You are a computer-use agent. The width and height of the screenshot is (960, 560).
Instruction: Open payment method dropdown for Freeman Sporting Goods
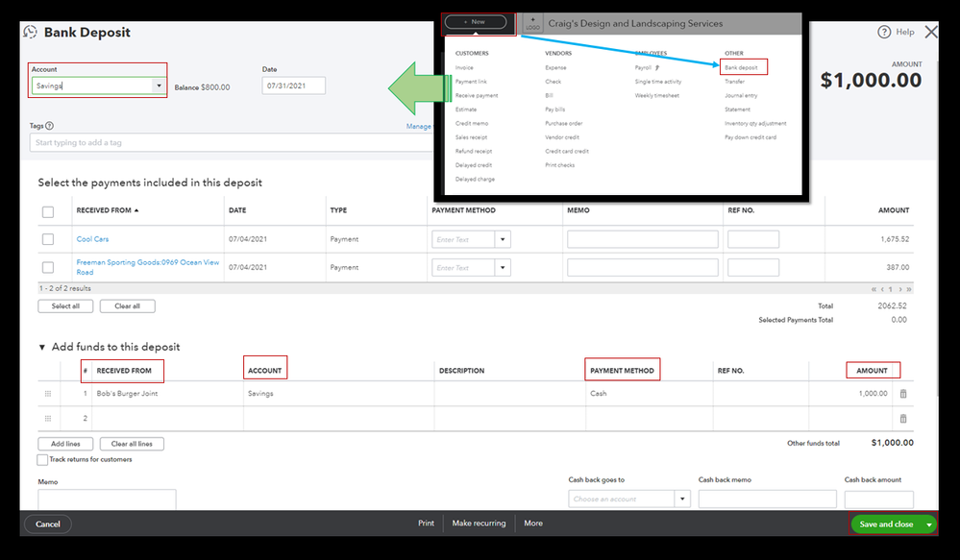(x=503, y=267)
